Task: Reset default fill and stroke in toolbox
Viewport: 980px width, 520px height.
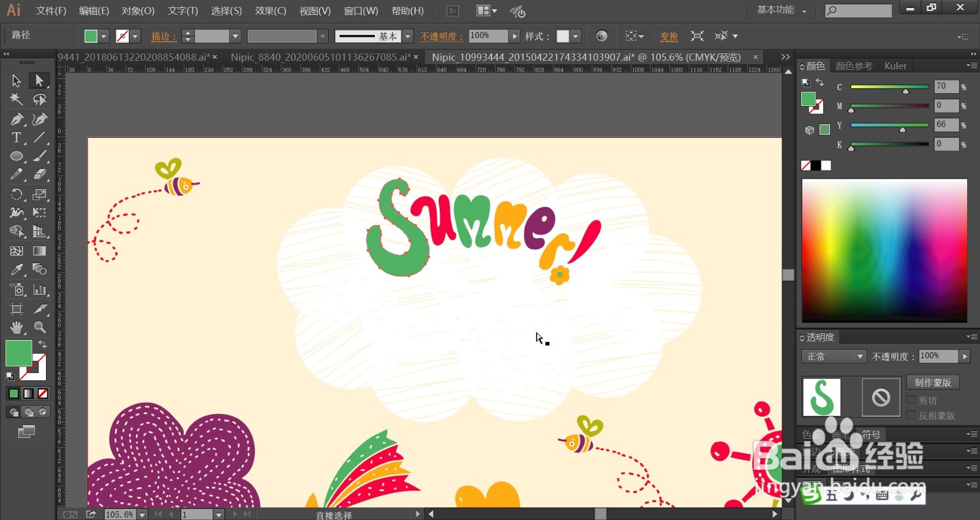Action: click(x=10, y=375)
